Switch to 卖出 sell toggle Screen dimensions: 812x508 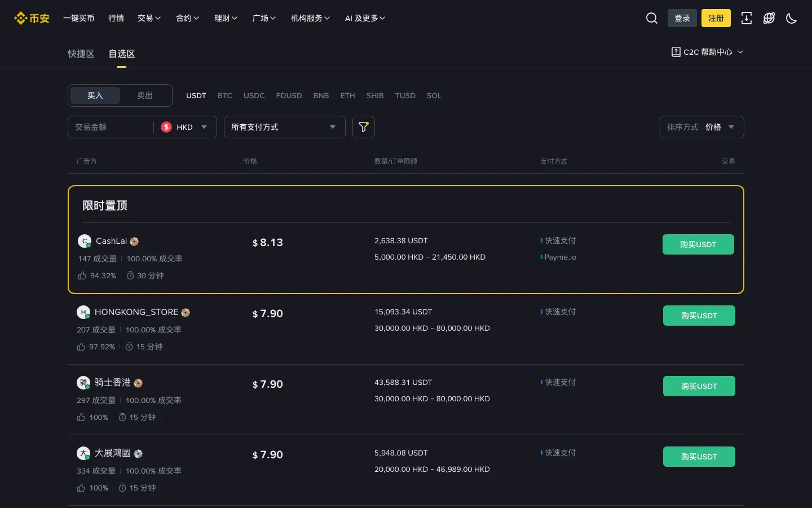click(x=145, y=95)
